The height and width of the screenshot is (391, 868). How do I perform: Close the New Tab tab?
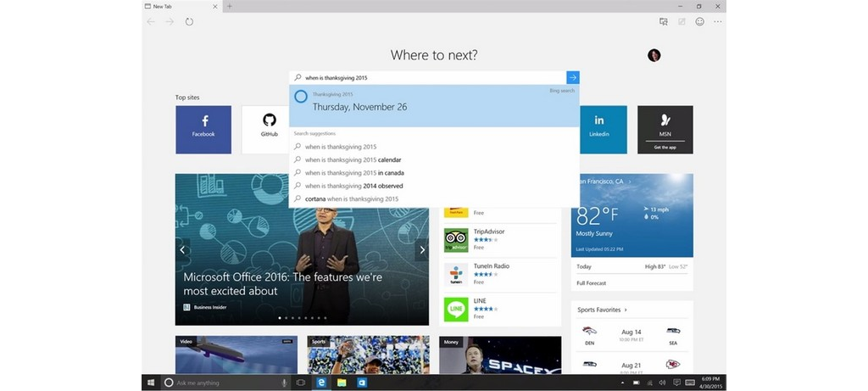[x=215, y=7]
